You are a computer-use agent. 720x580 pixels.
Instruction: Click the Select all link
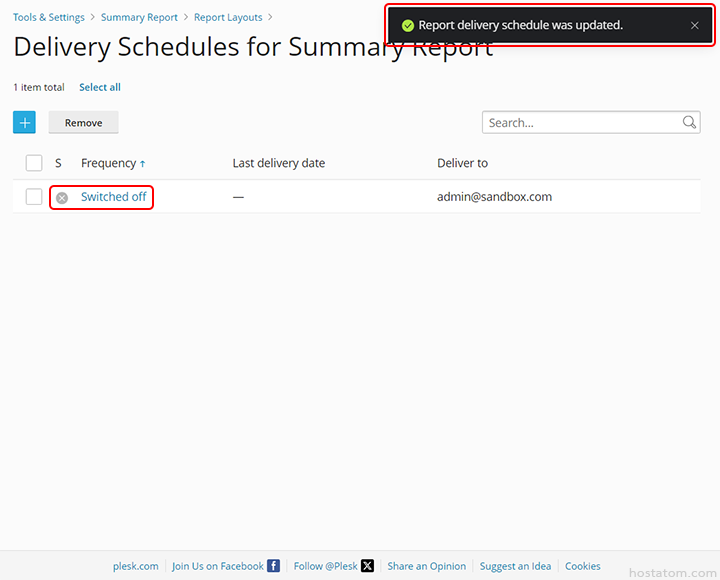(100, 87)
